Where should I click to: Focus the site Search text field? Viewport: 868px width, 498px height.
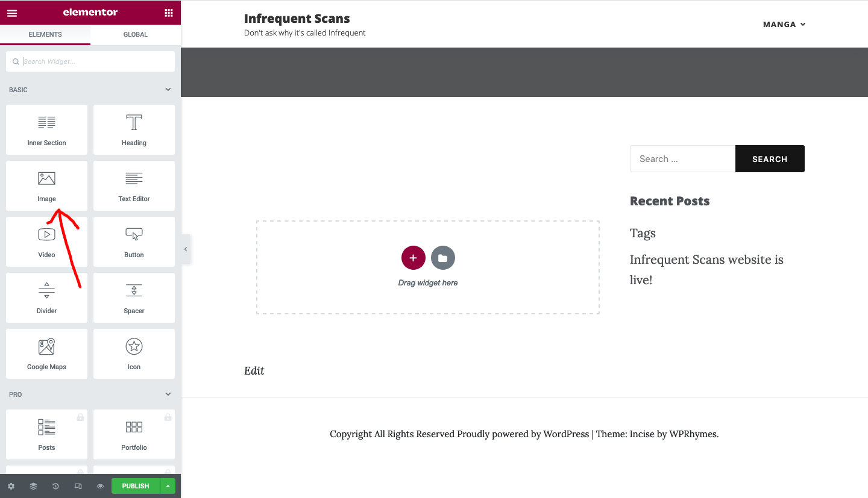pos(682,158)
